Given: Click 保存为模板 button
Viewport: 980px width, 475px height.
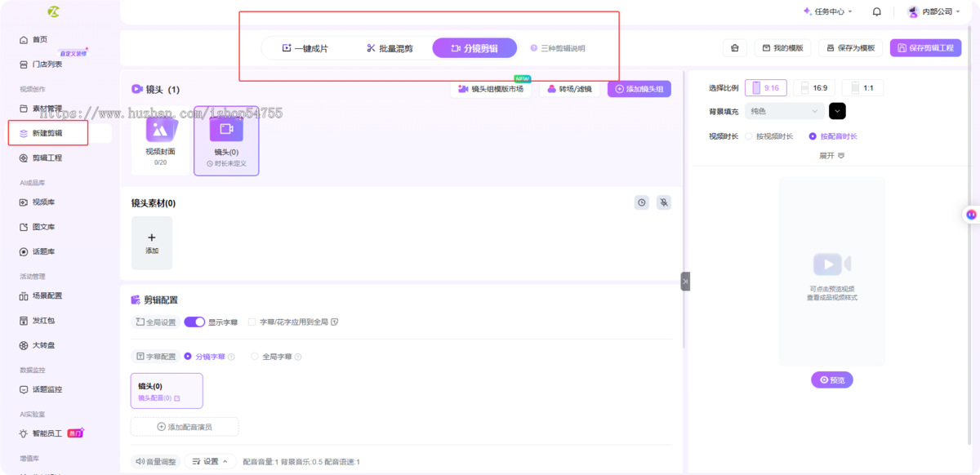Looking at the screenshot, I should pyautogui.click(x=850, y=48).
